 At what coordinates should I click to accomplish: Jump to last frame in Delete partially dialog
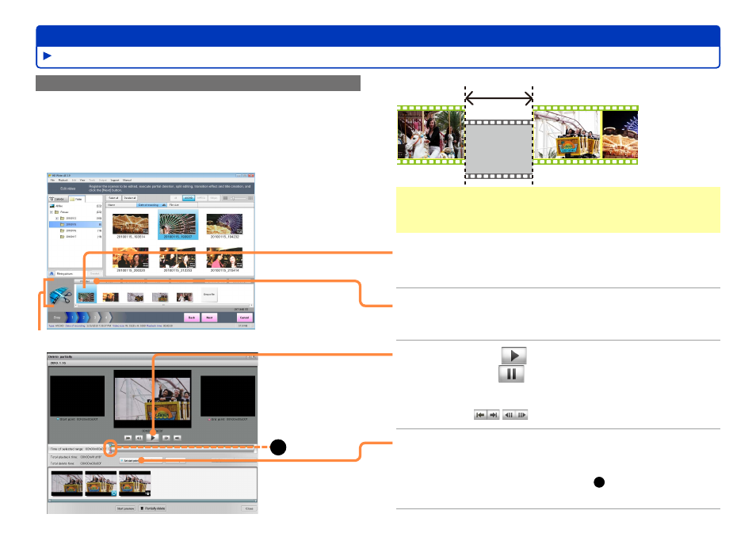click(x=178, y=438)
